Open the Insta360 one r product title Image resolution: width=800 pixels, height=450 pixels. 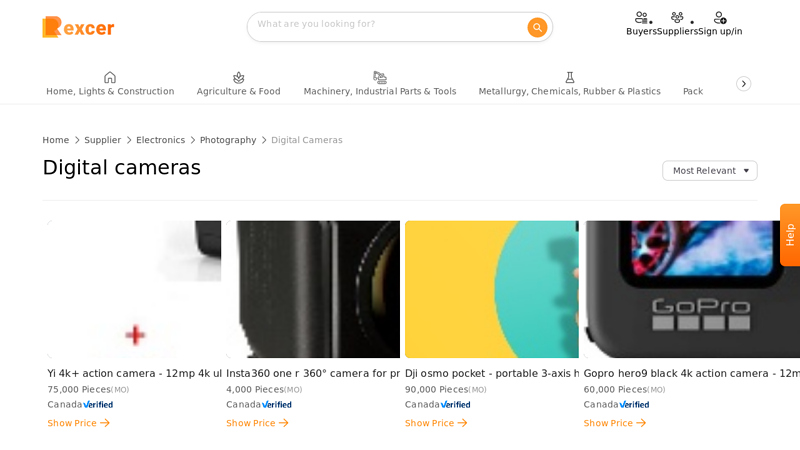pos(313,374)
